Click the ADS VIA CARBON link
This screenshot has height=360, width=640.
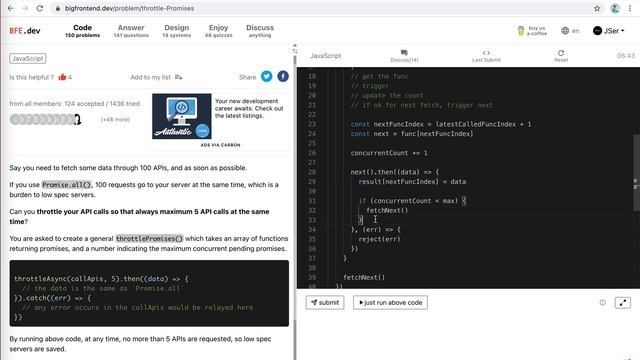[x=220, y=145]
